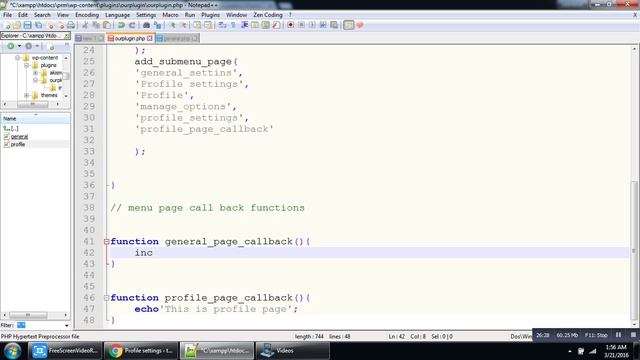Click the green Undo arrow icon
Screen dimensions: 640x360
121,25
